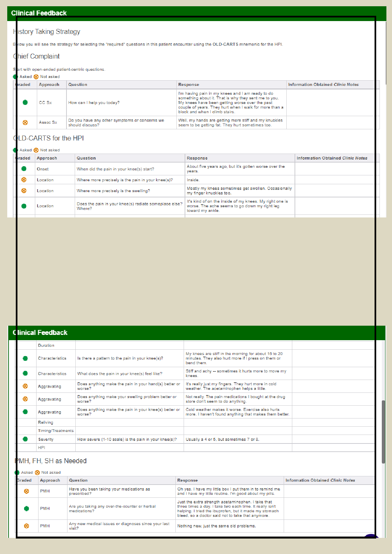
Task: Click the orange Not asked legend icon under Chief Complaint
Action: point(36,77)
